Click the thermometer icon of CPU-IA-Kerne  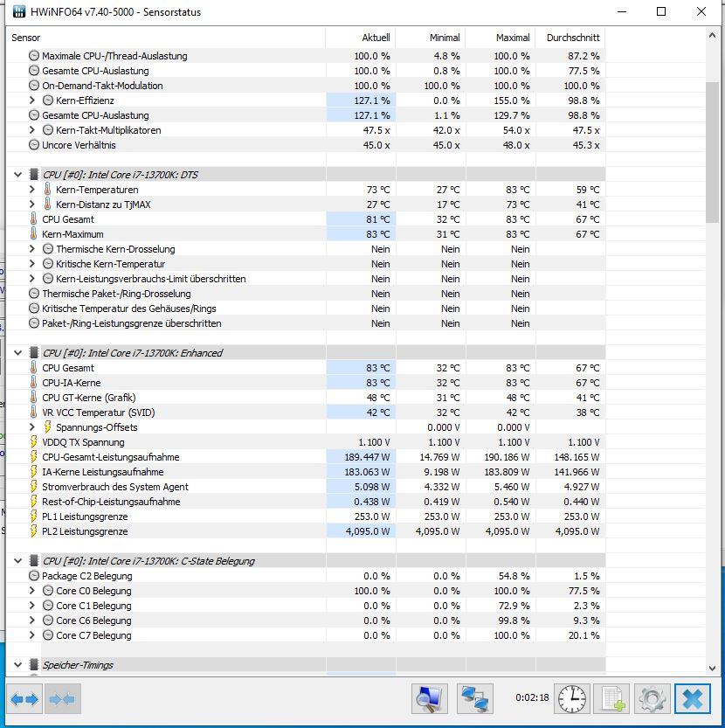pyautogui.click(x=33, y=383)
